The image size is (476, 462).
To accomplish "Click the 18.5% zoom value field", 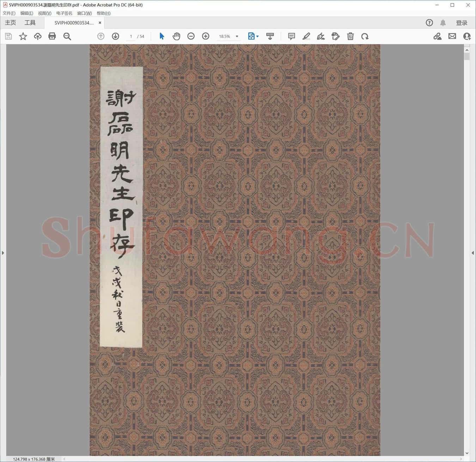I will tap(225, 36).
